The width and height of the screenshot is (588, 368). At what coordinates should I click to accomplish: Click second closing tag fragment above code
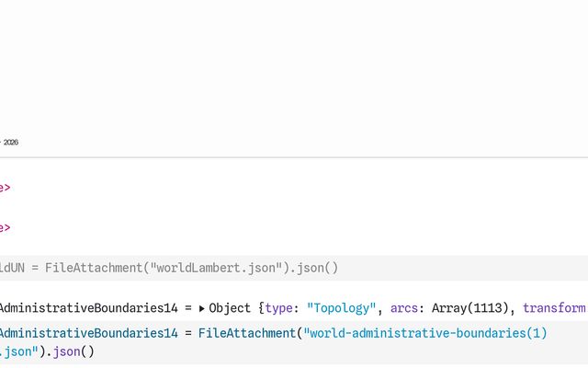[5, 227]
